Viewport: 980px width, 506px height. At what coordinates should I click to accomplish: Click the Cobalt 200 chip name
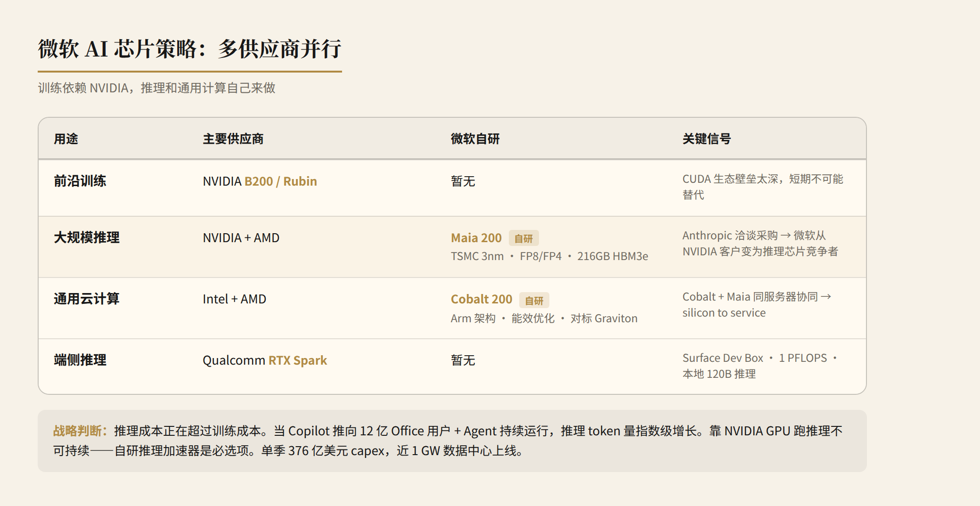(x=482, y=299)
